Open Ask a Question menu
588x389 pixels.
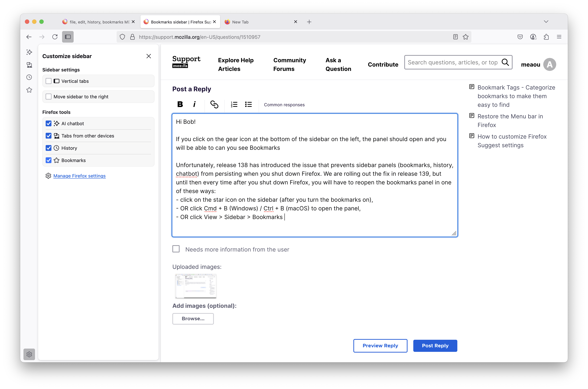tap(338, 65)
